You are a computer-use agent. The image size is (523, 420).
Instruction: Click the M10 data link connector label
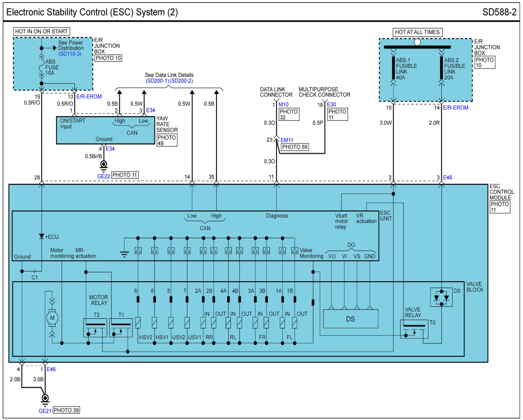(x=283, y=104)
